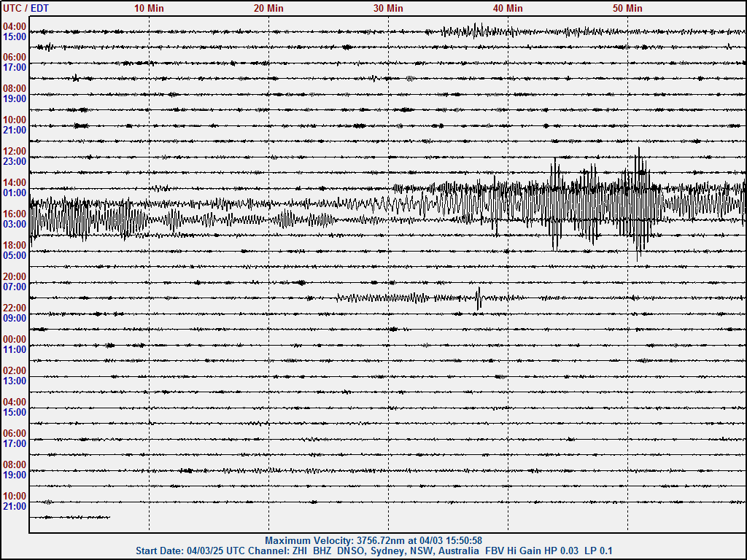Select the "02:00" UTC row label
Image resolution: width=747 pixels, height=560 pixels.
(15, 371)
